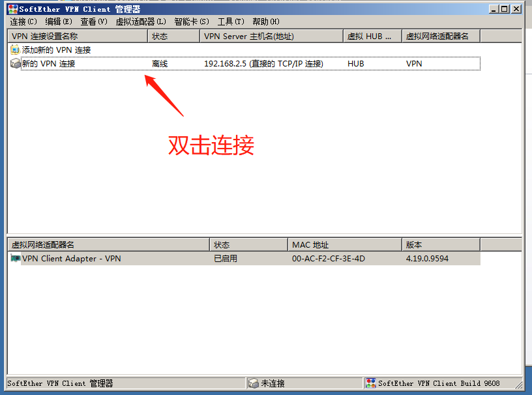The width and height of the screenshot is (532, 395).
Task: Click SoftEther VPN Client Build 9608 text
Action: 439,383
